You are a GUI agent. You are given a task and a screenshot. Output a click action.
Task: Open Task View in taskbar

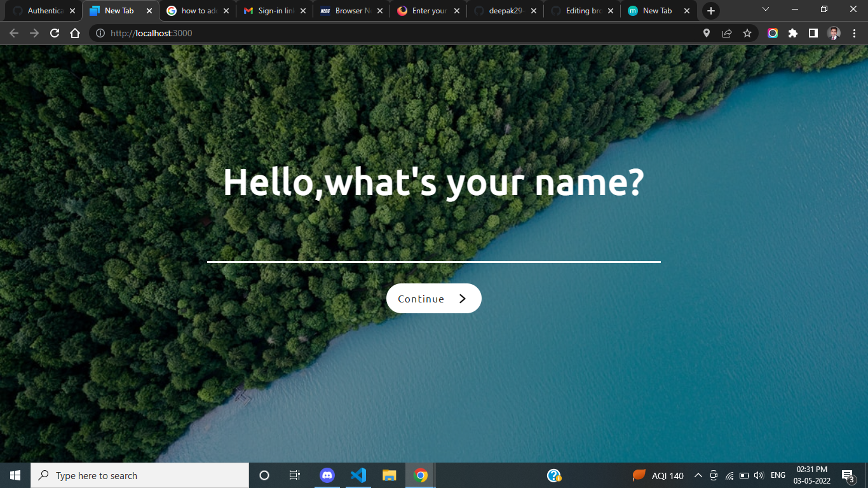pos(295,475)
